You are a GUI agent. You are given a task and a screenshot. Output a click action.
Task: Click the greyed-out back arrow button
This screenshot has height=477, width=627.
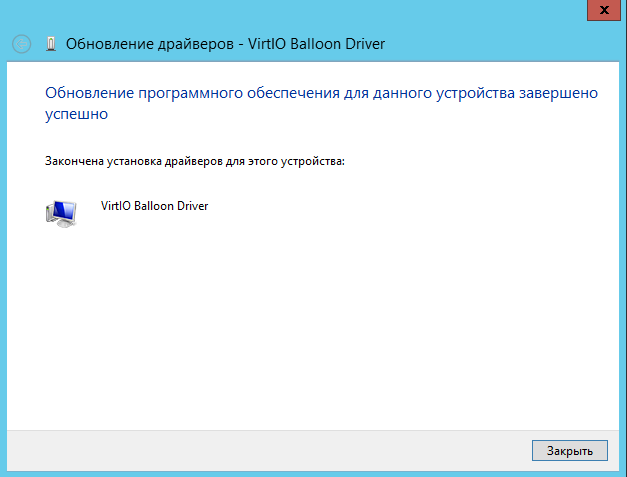pos(21,44)
